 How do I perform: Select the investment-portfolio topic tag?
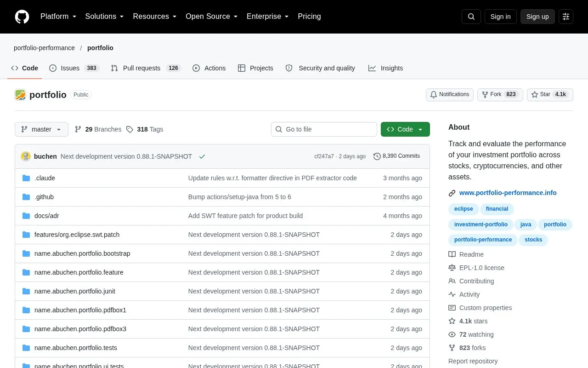point(481,224)
